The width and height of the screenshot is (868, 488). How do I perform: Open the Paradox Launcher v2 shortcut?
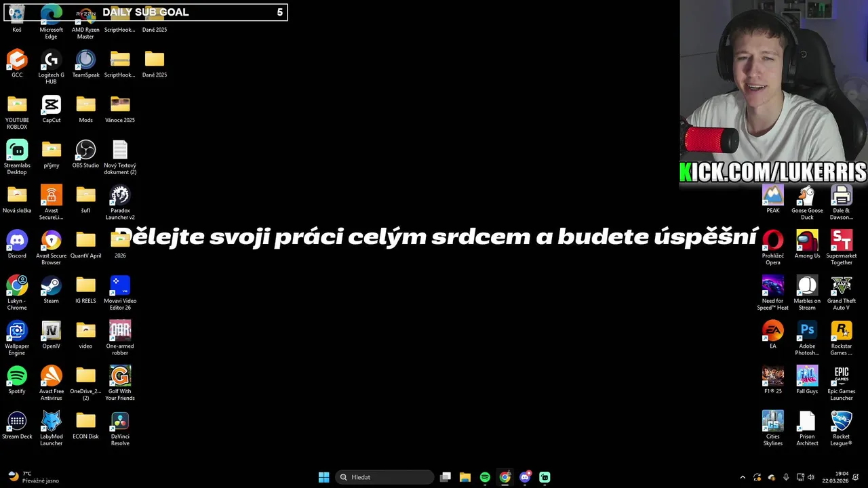coord(120,203)
